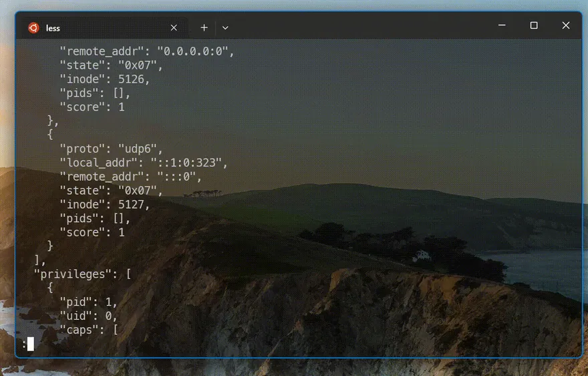This screenshot has width=588, height=376.
Task: Click the "state": "0x07" line under udp6
Action: pos(112,191)
